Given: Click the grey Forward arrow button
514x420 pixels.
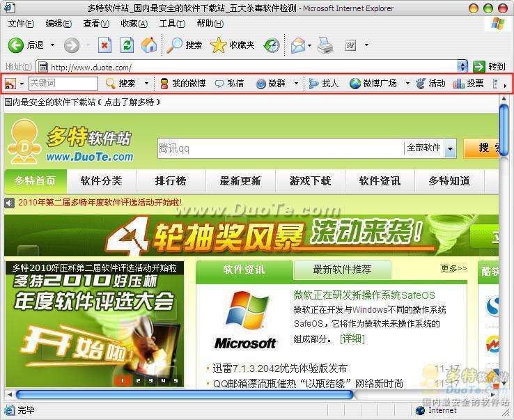Looking at the screenshot, I should coord(72,45).
